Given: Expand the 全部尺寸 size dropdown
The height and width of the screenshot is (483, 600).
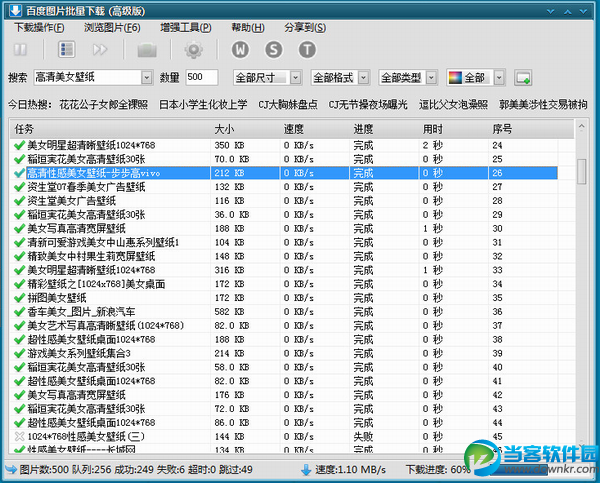Looking at the screenshot, I should tap(295, 78).
